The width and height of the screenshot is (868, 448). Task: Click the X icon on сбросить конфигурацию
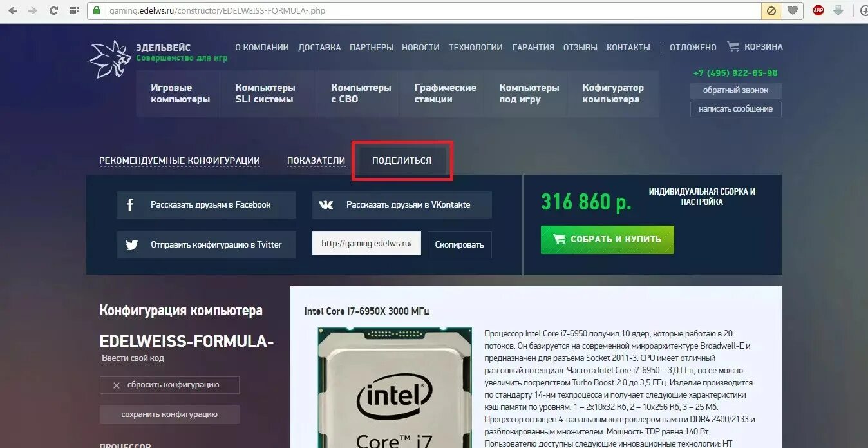(117, 385)
